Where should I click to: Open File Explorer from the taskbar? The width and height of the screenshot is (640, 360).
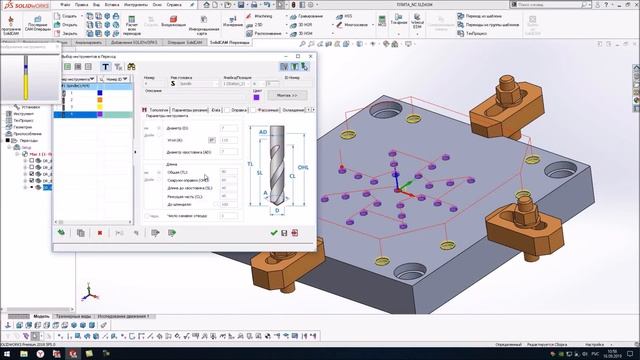(x=24, y=353)
